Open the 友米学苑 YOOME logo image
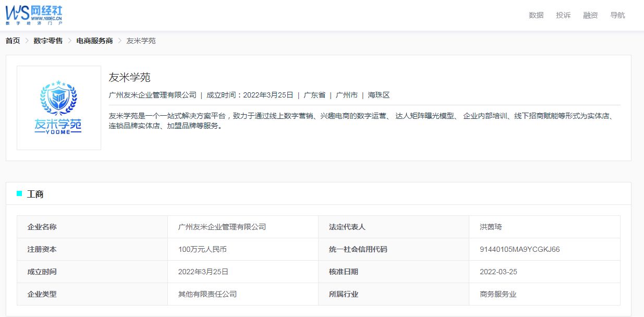 pos(59,108)
